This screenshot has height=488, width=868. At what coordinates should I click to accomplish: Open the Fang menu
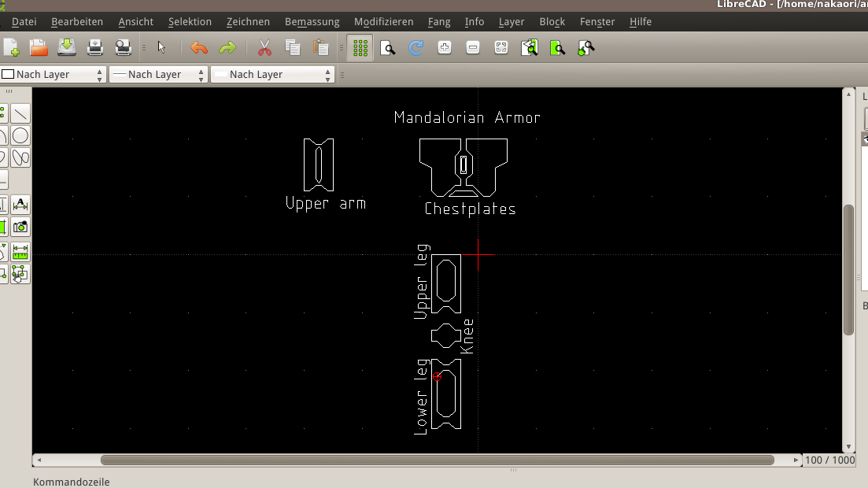pos(439,21)
